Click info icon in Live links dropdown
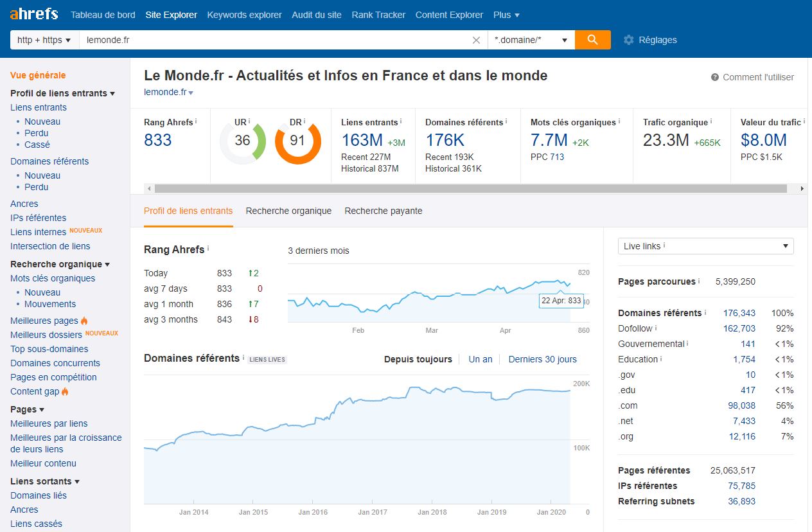Image resolution: width=812 pixels, height=532 pixels. click(x=664, y=245)
